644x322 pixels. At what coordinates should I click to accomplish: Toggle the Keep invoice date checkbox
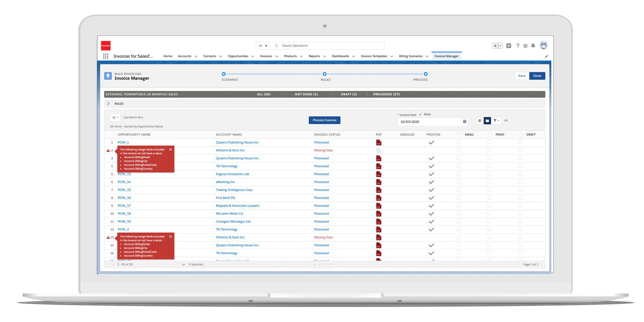(x=420, y=114)
